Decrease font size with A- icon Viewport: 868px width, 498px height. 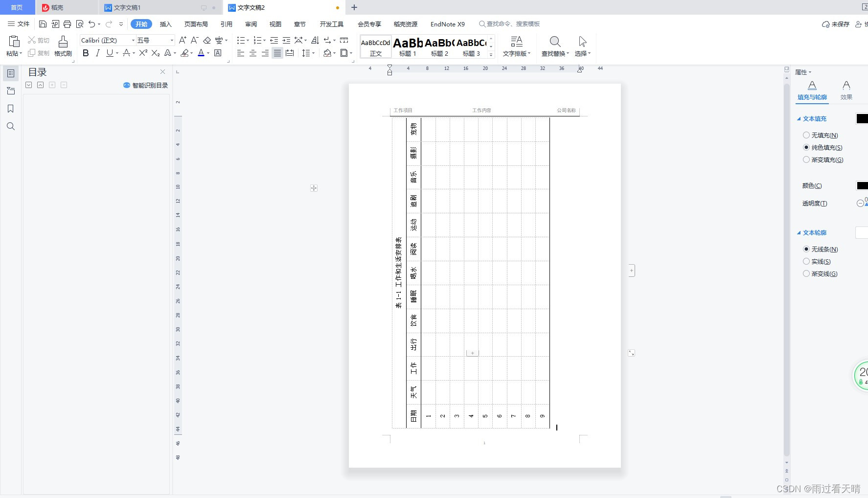(194, 40)
